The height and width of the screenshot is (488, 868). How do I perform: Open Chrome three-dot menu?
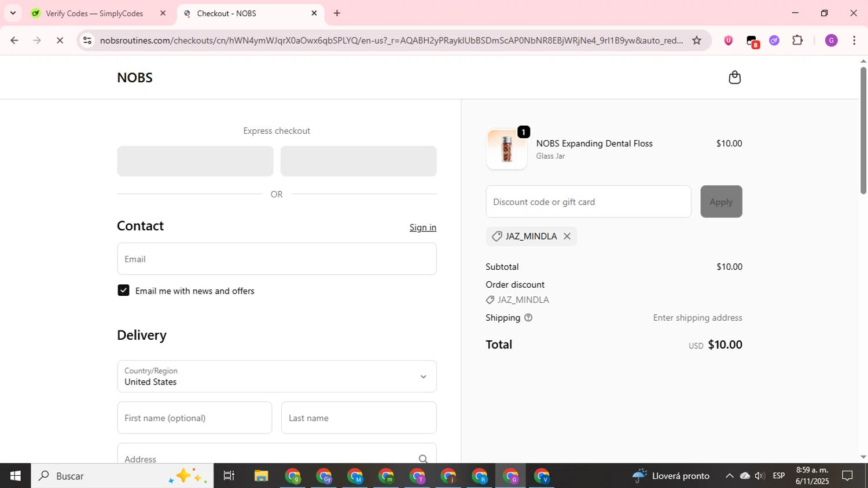pyautogui.click(x=854, y=40)
